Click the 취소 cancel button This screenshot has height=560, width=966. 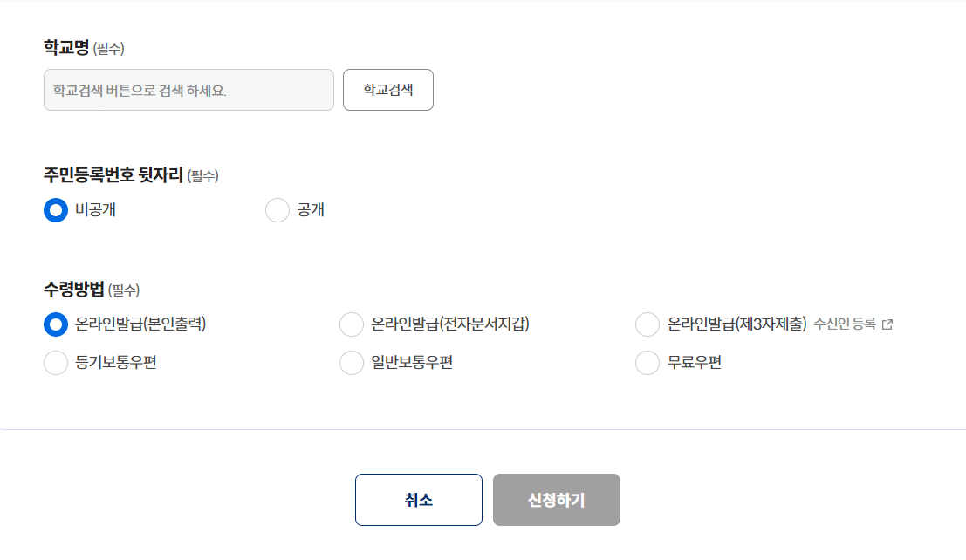tap(418, 499)
